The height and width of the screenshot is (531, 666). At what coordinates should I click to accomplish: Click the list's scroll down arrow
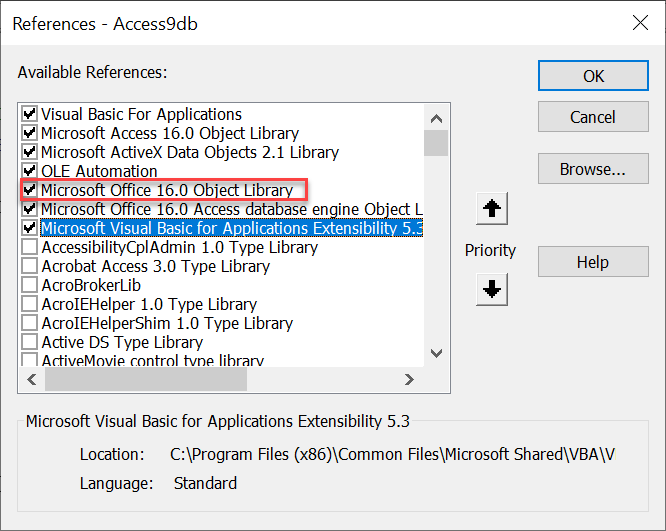point(436,353)
